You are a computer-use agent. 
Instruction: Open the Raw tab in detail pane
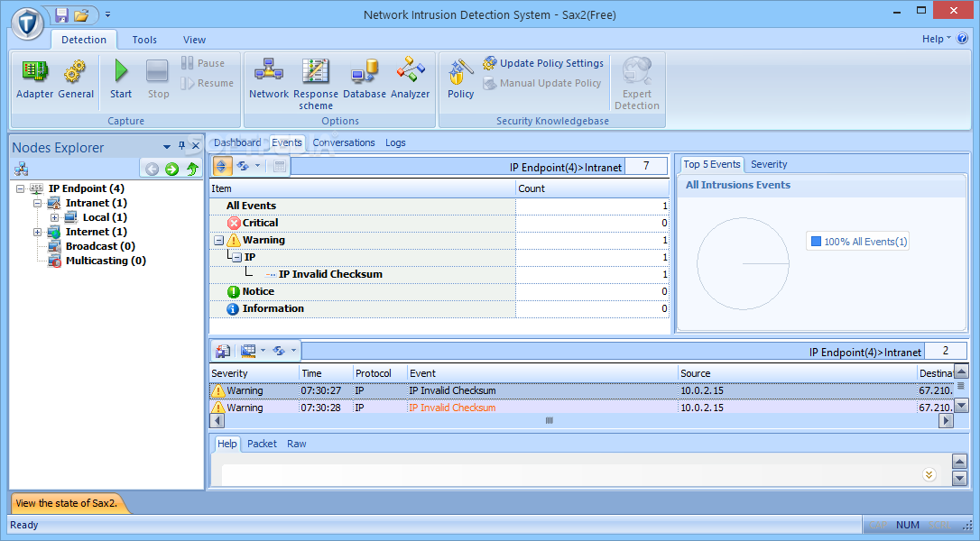click(296, 444)
